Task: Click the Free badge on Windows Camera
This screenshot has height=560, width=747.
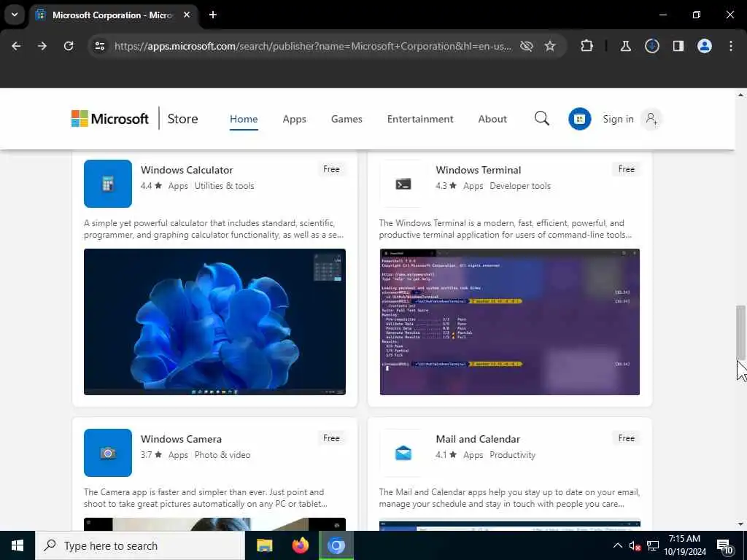Action: [x=331, y=438]
